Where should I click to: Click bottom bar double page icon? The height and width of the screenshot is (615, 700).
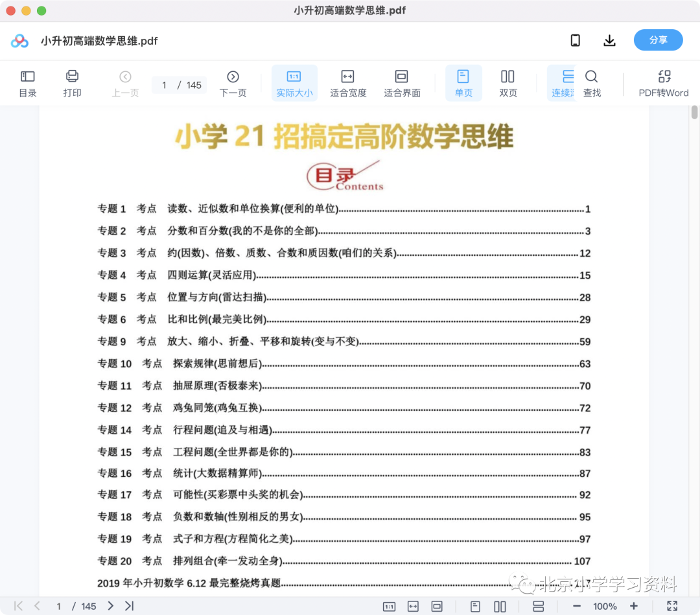[500, 606]
